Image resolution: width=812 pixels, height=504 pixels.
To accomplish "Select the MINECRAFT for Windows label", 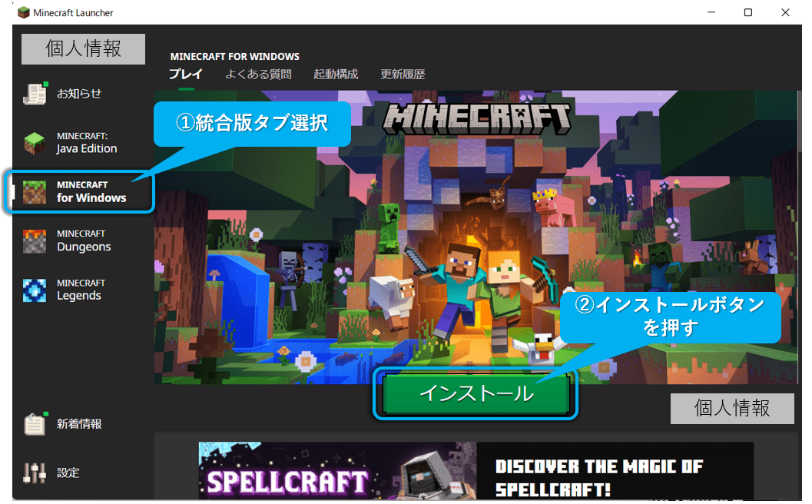I will click(91, 191).
